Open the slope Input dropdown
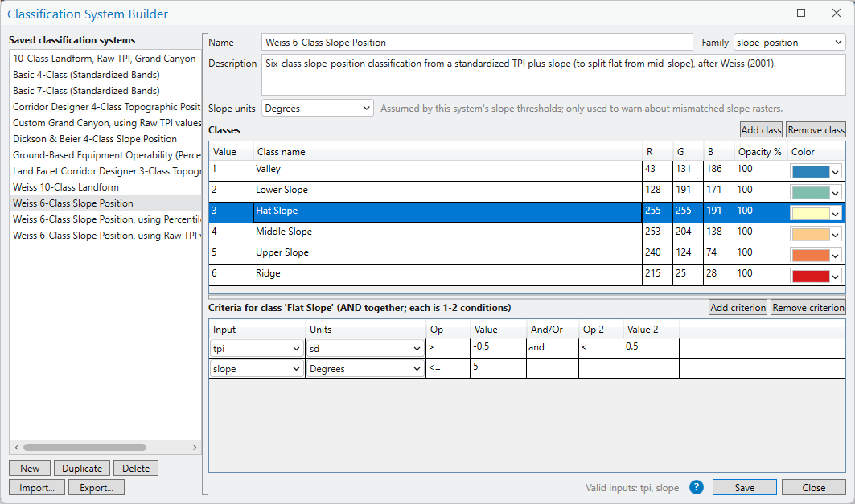Image resolution: width=855 pixels, height=504 pixels. (257, 369)
